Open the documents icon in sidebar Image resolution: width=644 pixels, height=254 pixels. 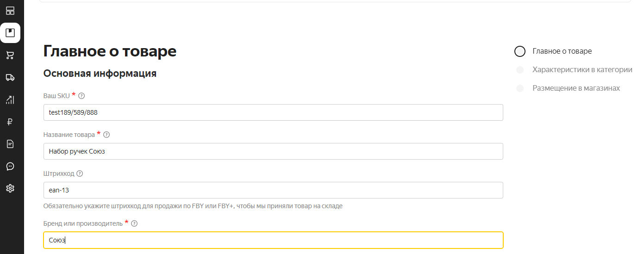point(10,144)
